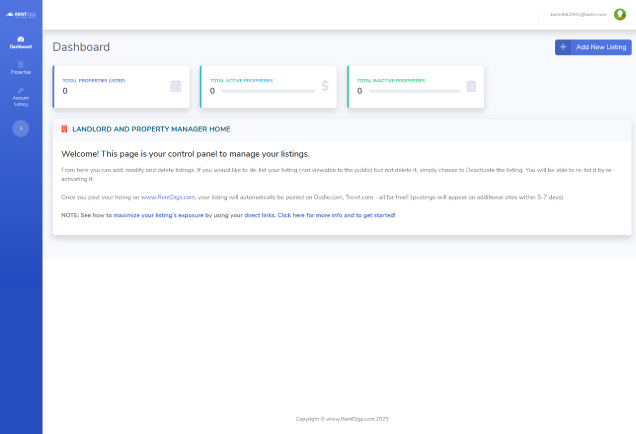The image size is (636, 434).
Task: Open Account Setting with wrench icon
Action: point(21,96)
